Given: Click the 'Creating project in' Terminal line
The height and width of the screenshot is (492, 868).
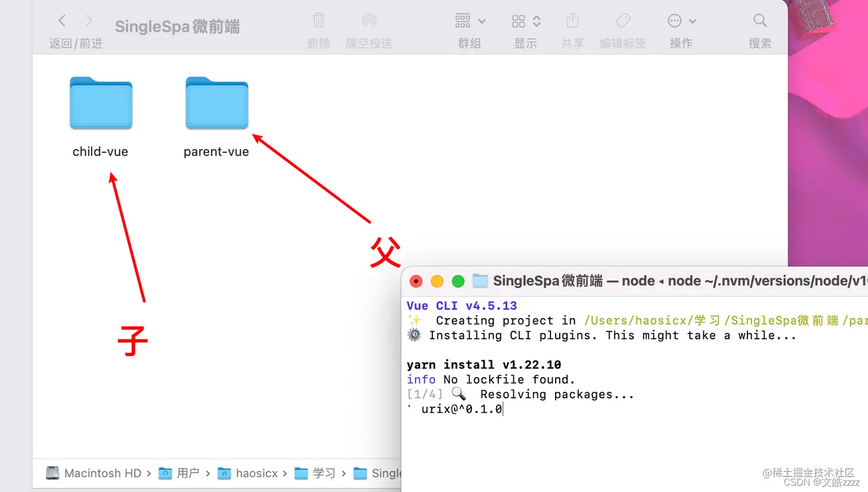Looking at the screenshot, I should coord(637,320).
